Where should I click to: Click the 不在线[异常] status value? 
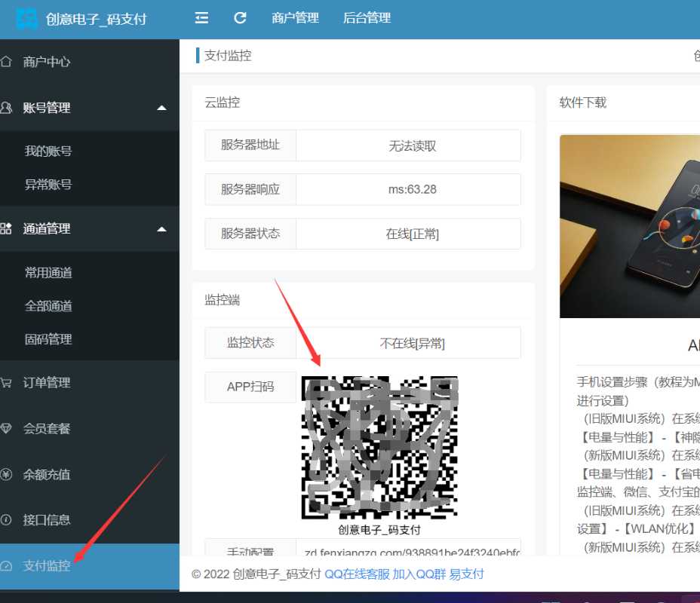408,343
